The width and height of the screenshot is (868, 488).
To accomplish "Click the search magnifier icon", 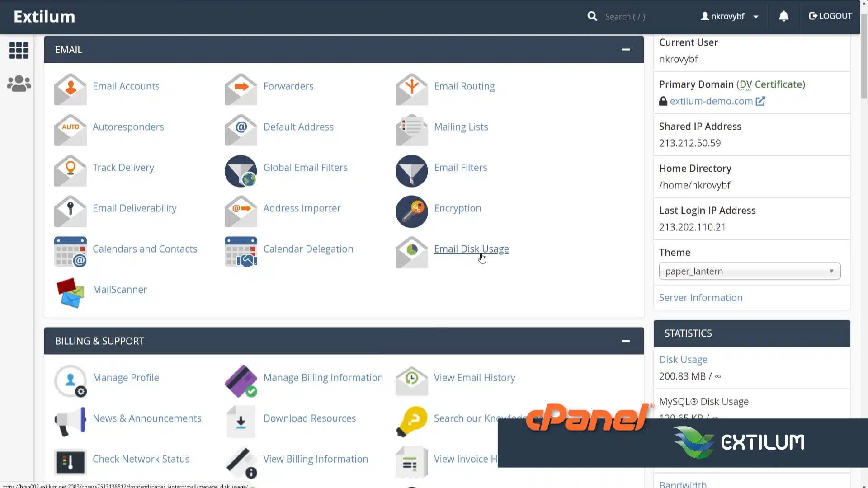I will [x=592, y=16].
